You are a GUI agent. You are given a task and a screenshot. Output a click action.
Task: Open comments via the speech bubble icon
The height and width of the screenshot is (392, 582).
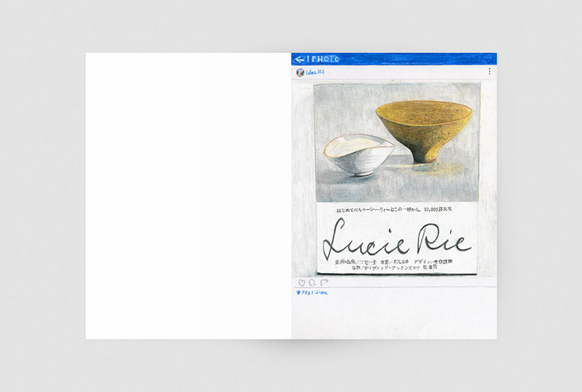tap(312, 282)
